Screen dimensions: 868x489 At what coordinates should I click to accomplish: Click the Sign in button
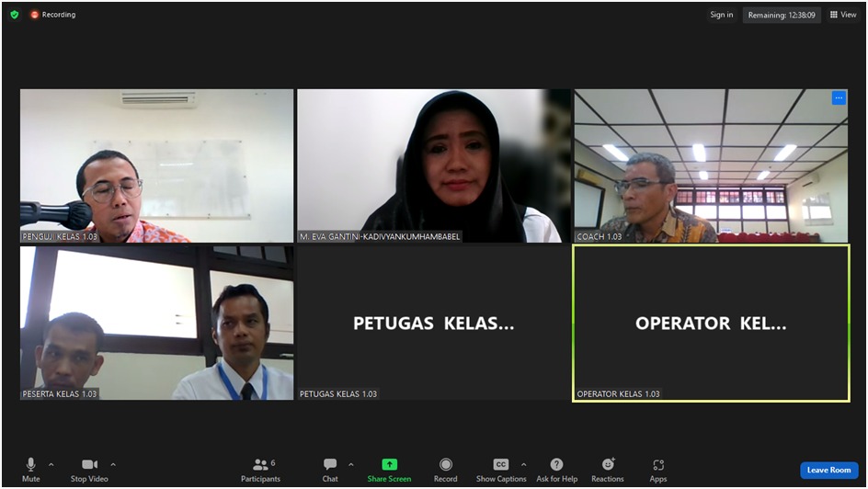[722, 15]
